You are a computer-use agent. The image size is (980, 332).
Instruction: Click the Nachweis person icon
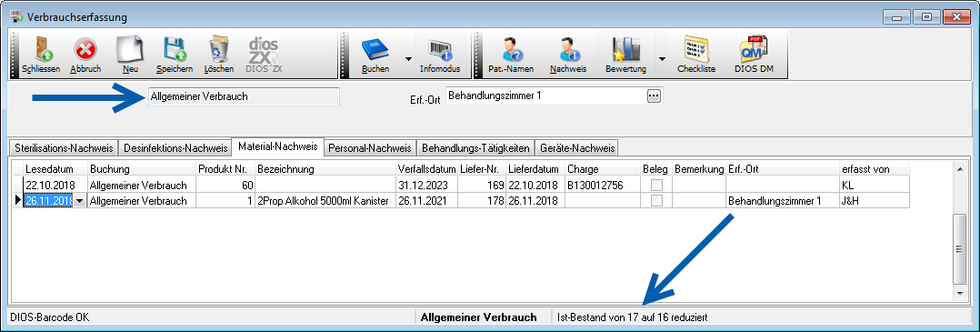click(x=568, y=50)
